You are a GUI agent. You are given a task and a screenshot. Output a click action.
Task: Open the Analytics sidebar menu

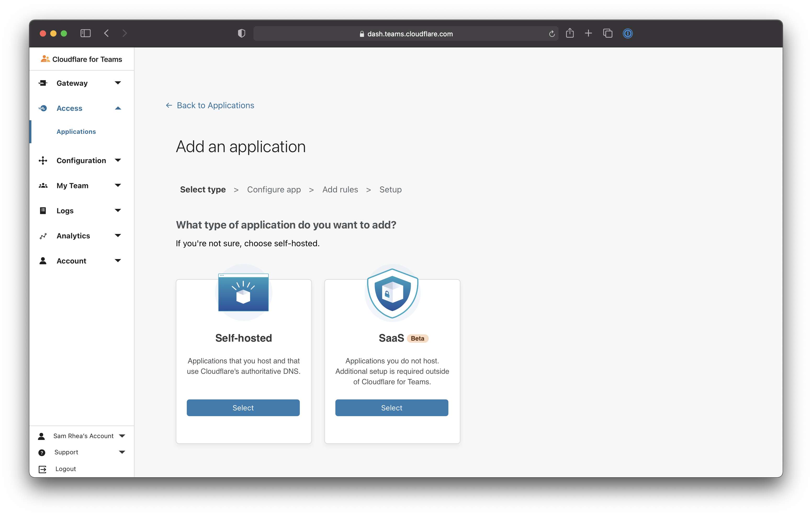[x=73, y=236]
